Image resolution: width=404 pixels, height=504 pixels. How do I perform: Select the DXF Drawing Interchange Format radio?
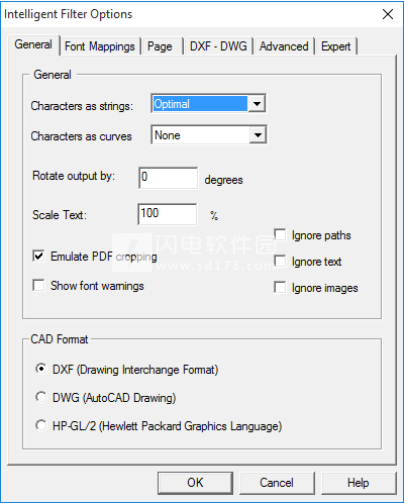(41, 369)
